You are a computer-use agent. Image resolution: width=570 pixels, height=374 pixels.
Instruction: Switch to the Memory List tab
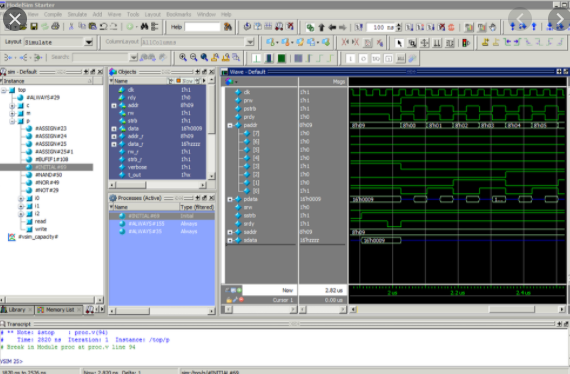click(x=59, y=310)
